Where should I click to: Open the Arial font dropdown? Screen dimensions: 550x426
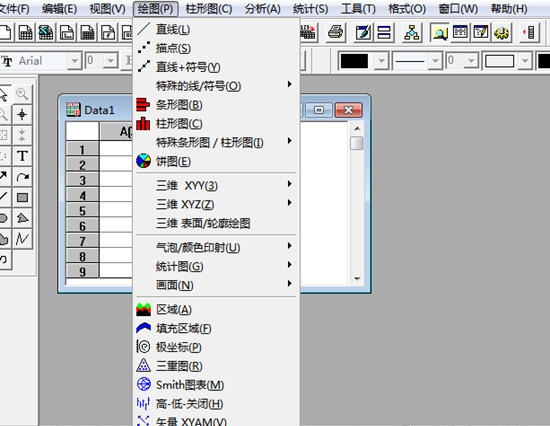74,61
